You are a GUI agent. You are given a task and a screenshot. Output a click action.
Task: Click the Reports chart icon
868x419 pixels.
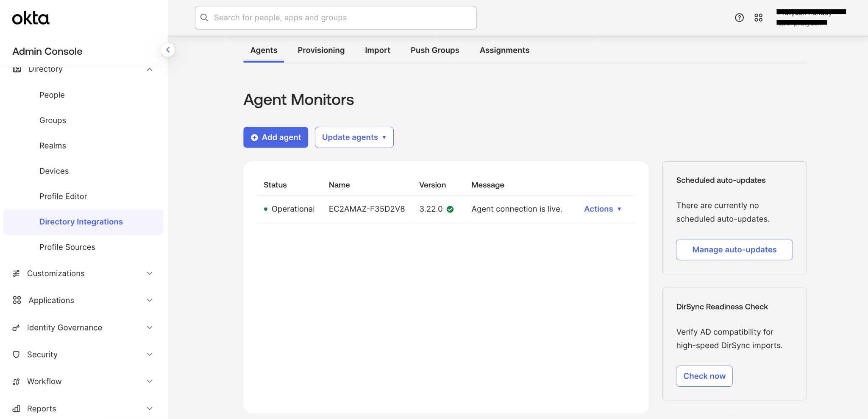17,409
